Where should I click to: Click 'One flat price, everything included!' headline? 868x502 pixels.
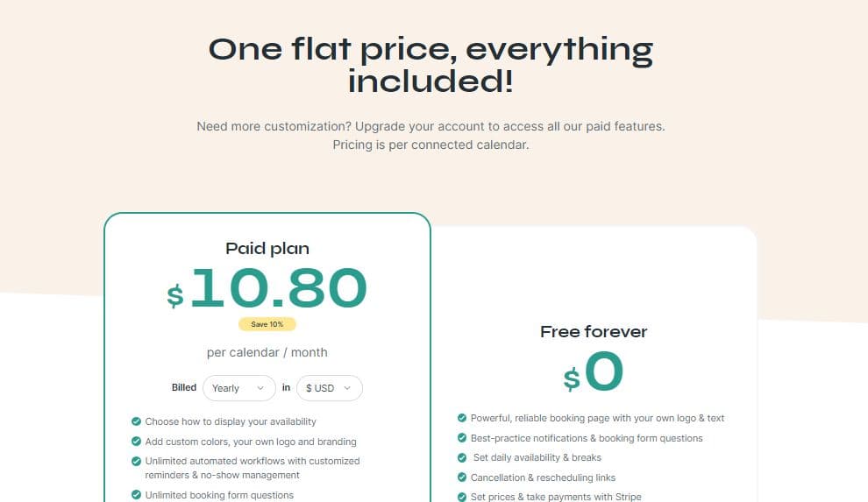click(430, 65)
